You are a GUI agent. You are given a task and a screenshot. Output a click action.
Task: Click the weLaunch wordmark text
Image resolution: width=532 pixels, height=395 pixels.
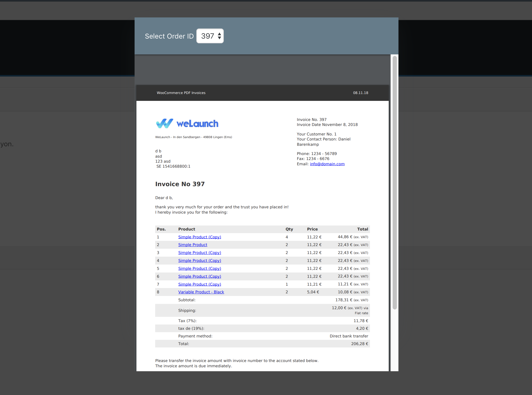197,124
